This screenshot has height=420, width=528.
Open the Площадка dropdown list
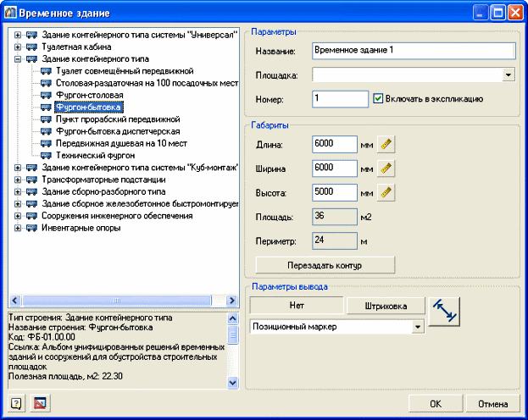(509, 75)
